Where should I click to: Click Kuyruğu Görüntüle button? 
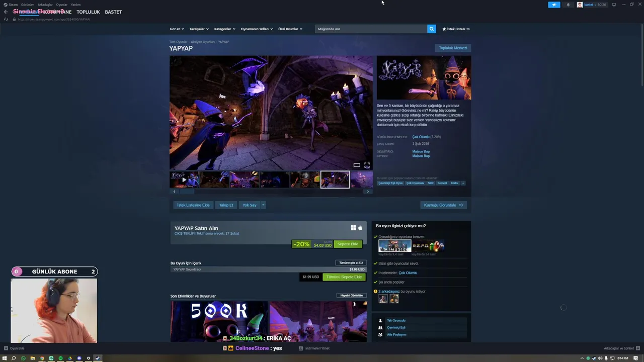443,205
